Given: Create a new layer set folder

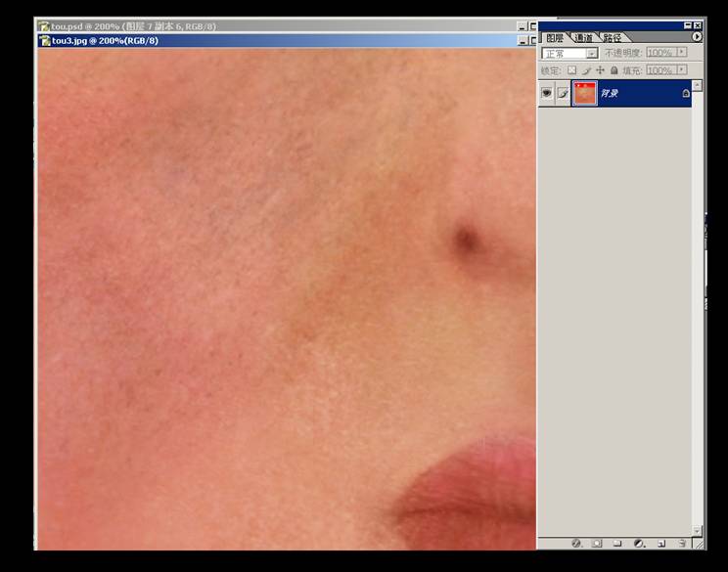Looking at the screenshot, I should 617,542.
